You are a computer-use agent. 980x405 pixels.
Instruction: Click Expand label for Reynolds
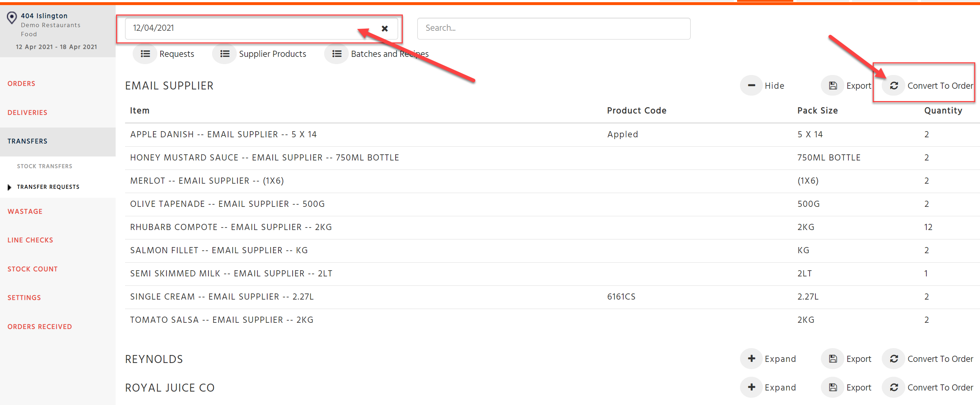(780, 359)
